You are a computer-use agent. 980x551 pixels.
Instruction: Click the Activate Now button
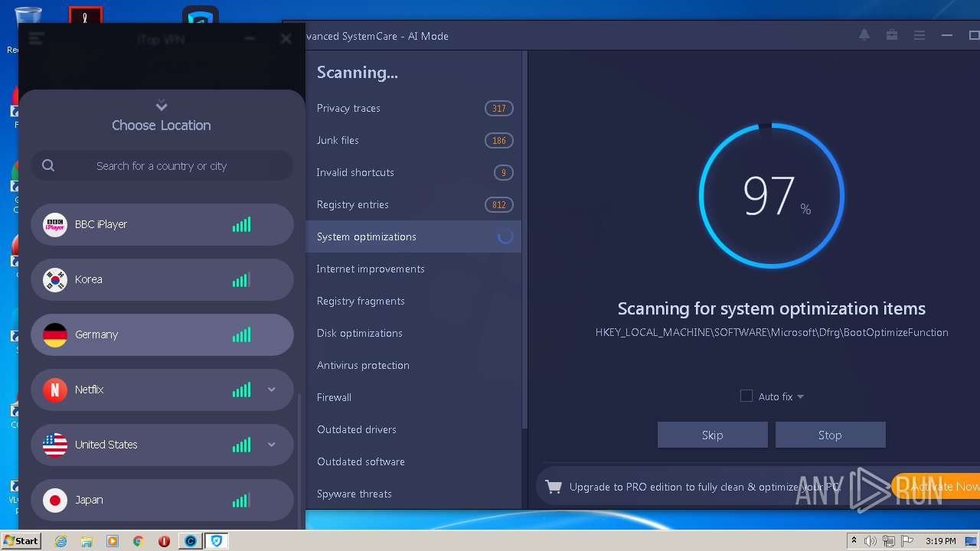tap(936, 486)
